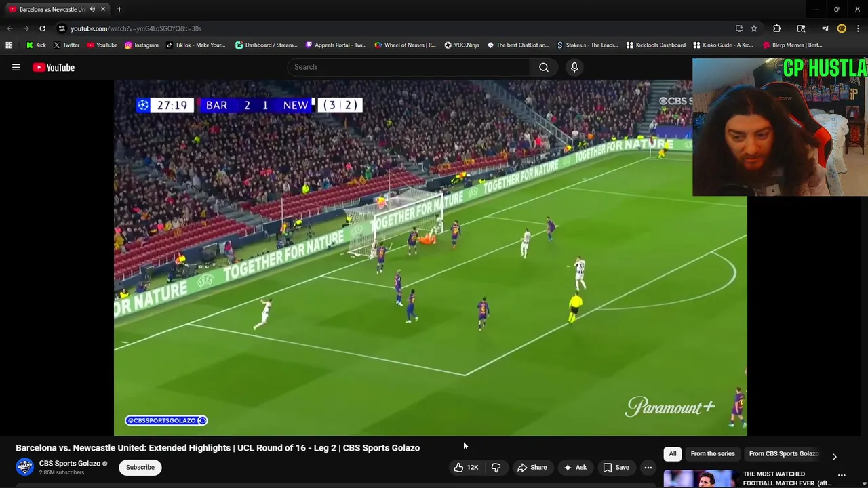The image size is (868, 488).
Task: Click the video title text
Action: click(218, 447)
